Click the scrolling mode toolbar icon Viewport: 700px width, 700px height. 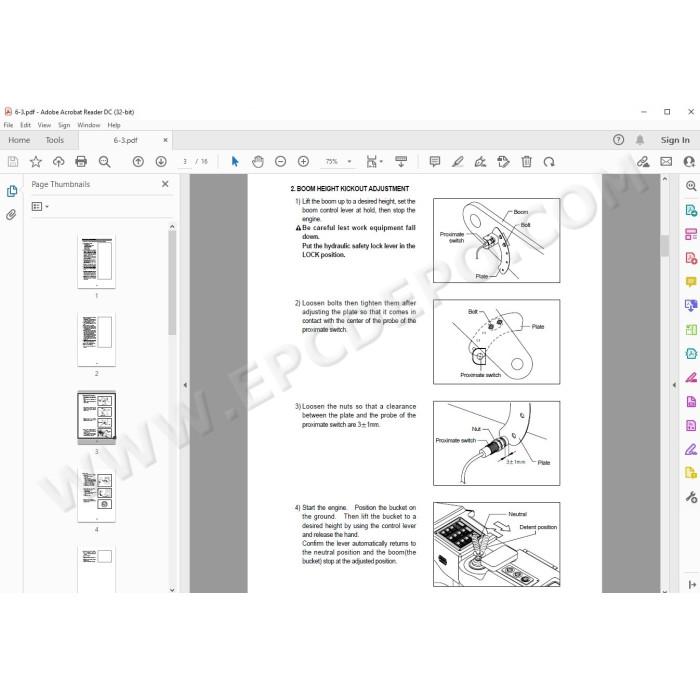pos(401,162)
